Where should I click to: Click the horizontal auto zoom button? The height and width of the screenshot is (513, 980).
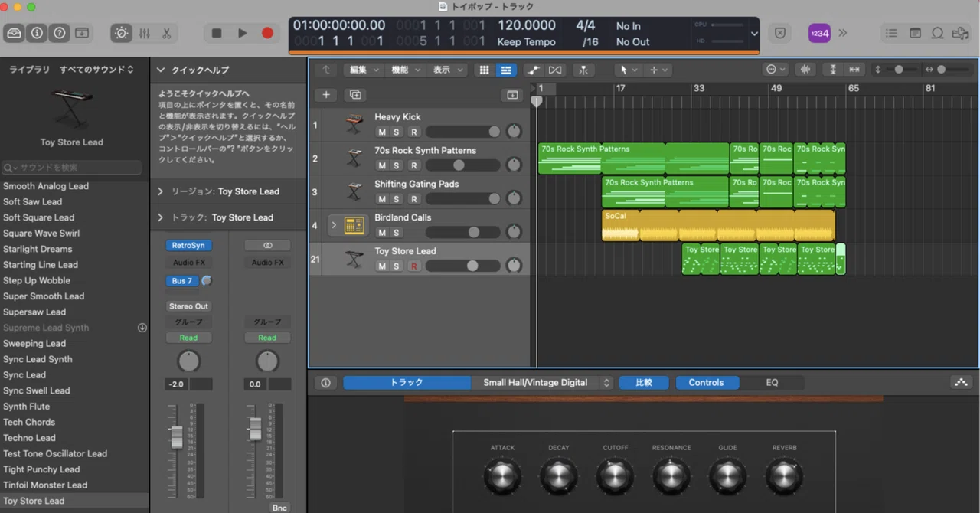tap(854, 70)
